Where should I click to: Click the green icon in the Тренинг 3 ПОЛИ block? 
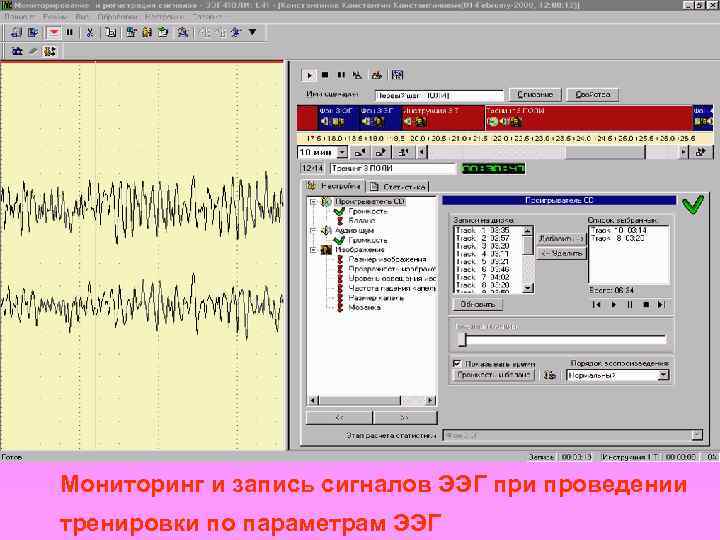(x=493, y=122)
